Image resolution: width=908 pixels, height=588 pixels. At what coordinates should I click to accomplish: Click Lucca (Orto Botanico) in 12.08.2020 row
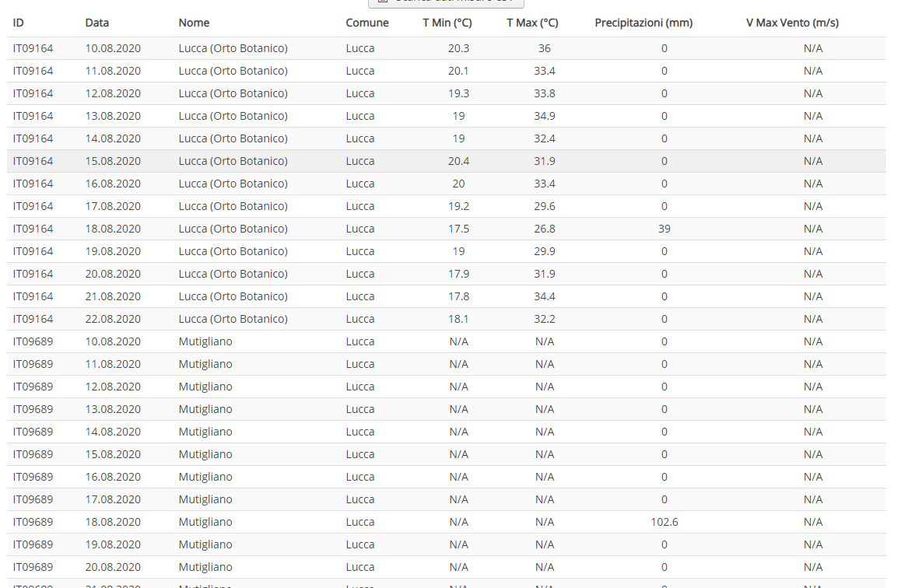click(233, 93)
